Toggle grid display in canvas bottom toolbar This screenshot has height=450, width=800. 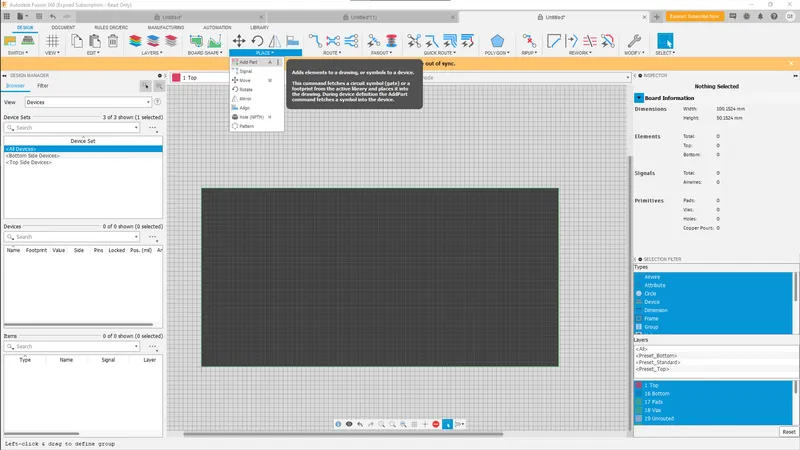[x=414, y=424]
